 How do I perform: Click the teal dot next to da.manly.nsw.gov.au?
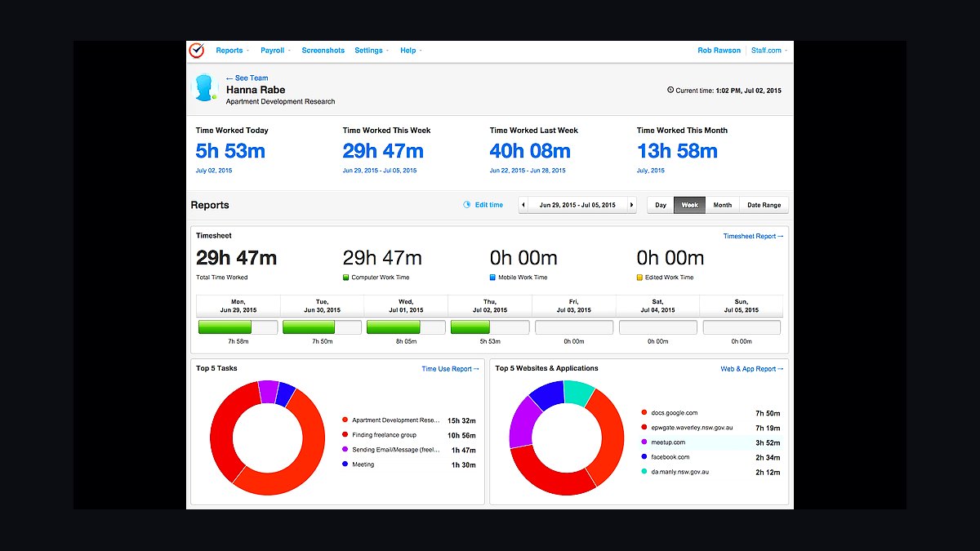[644, 472]
